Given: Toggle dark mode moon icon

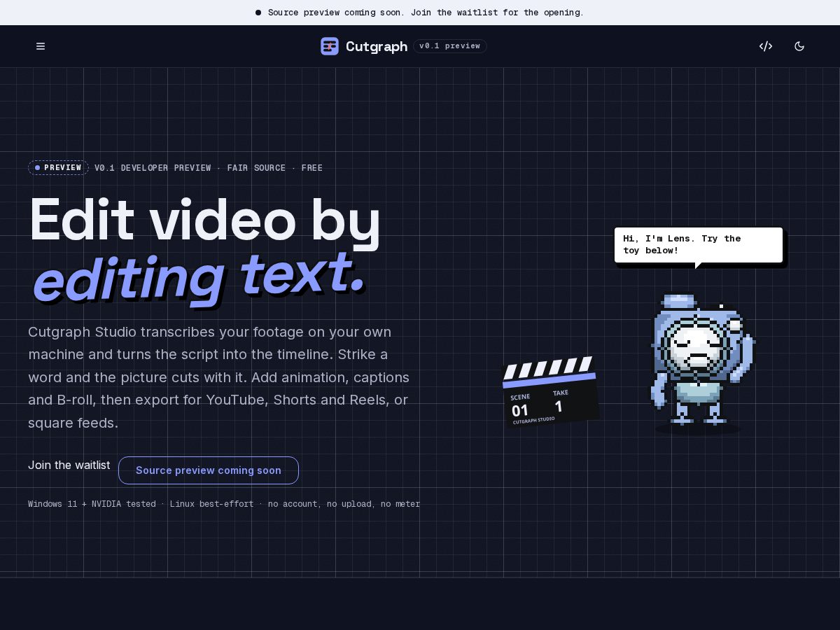Looking at the screenshot, I should pyautogui.click(x=799, y=46).
